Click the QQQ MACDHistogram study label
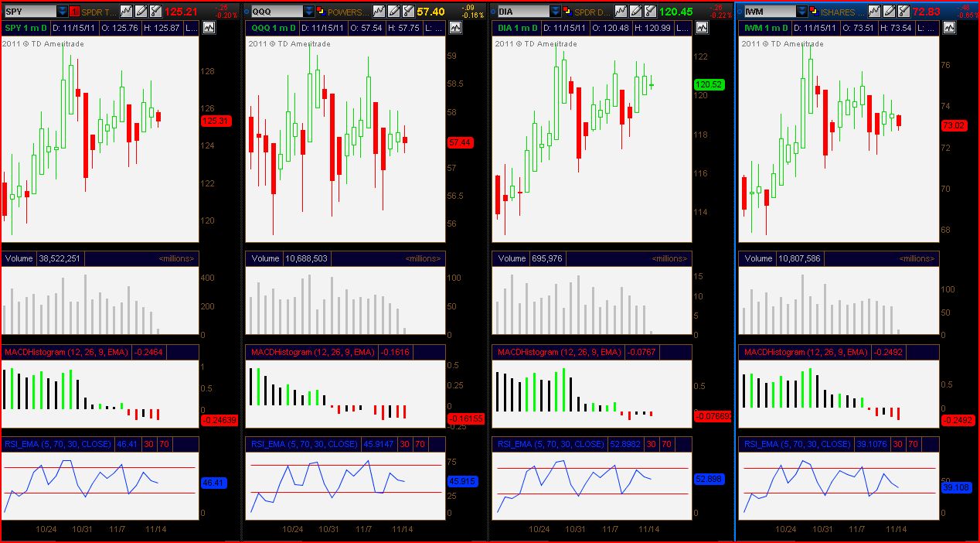 (313, 352)
